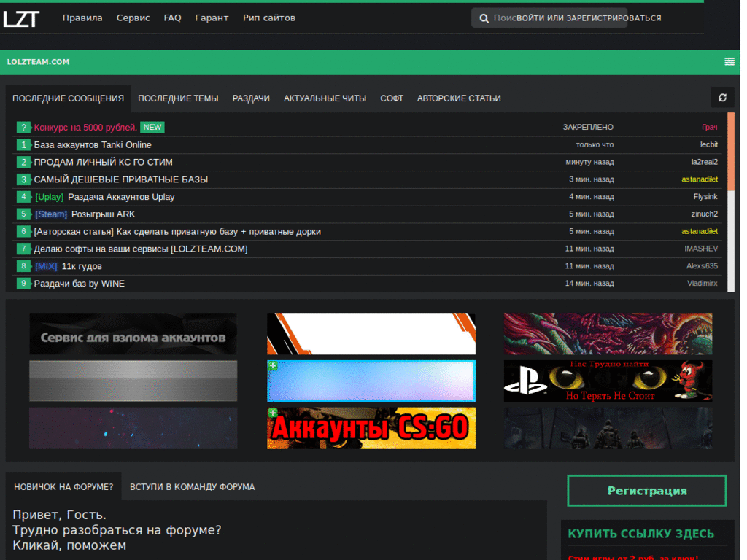
Task: Open ПРОДАМ ЛИЧНЫЙ КС ГО СТИМ thread
Action: pyautogui.click(x=103, y=162)
